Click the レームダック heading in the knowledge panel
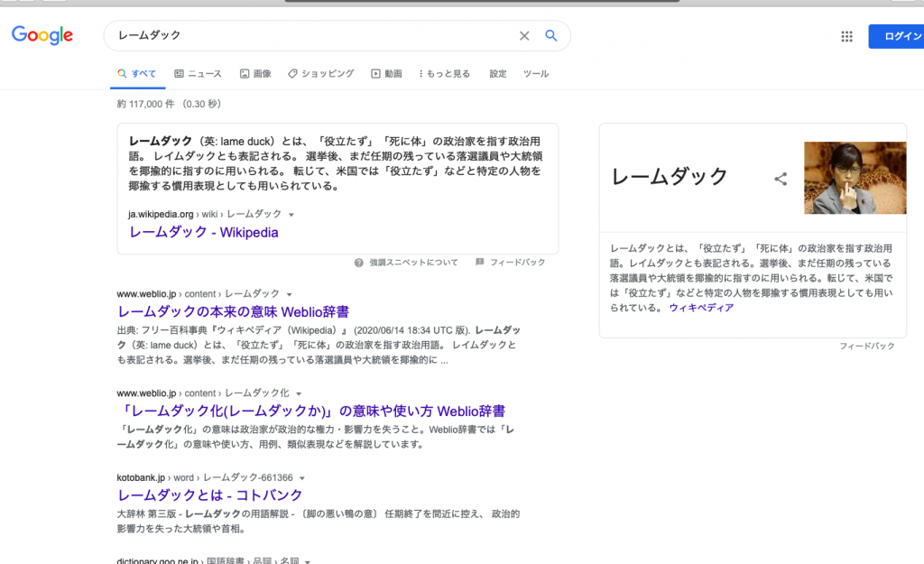This screenshot has height=564, width=924. tap(670, 176)
